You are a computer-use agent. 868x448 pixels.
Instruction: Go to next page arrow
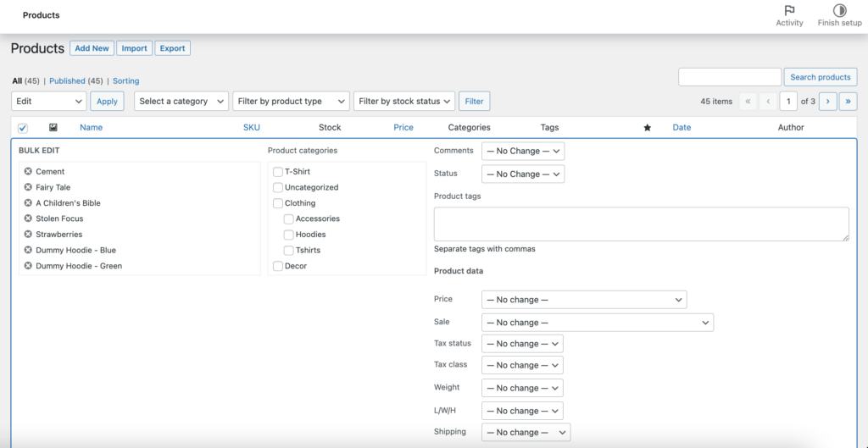tap(827, 102)
